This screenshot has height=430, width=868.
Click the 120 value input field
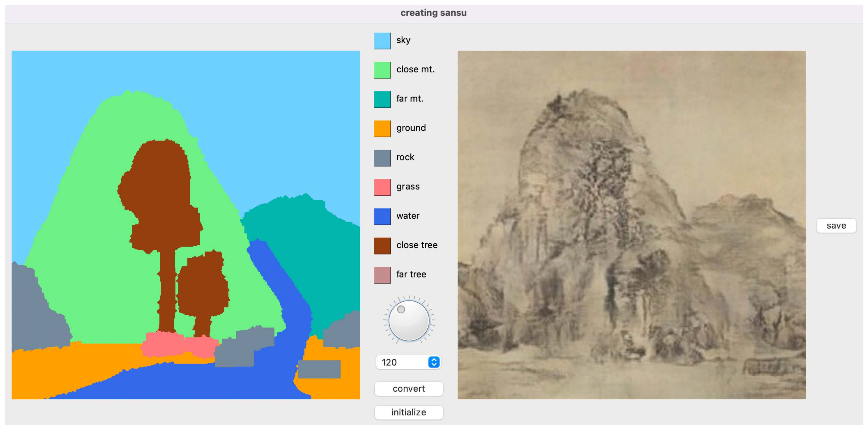pyautogui.click(x=402, y=362)
